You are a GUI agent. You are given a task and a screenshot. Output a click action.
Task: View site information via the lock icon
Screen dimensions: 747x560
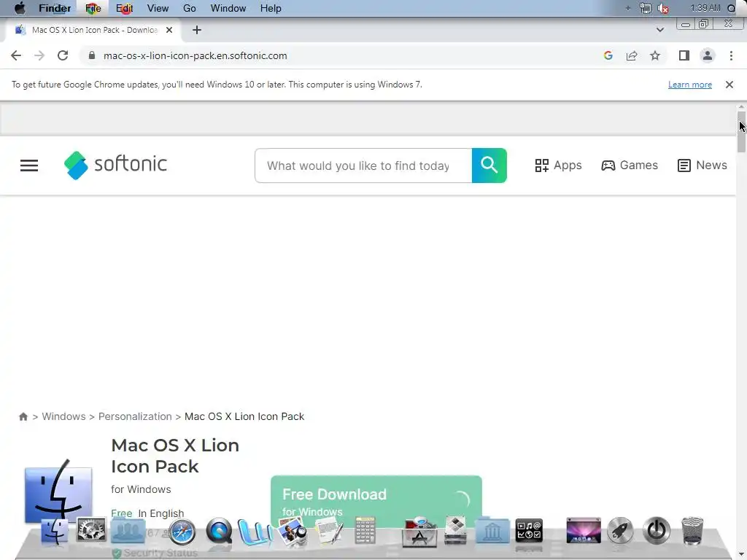pyautogui.click(x=92, y=55)
